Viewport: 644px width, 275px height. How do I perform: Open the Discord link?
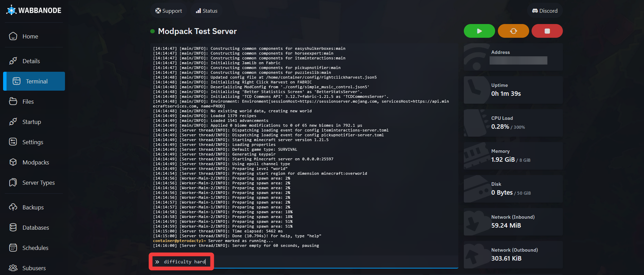pos(545,11)
